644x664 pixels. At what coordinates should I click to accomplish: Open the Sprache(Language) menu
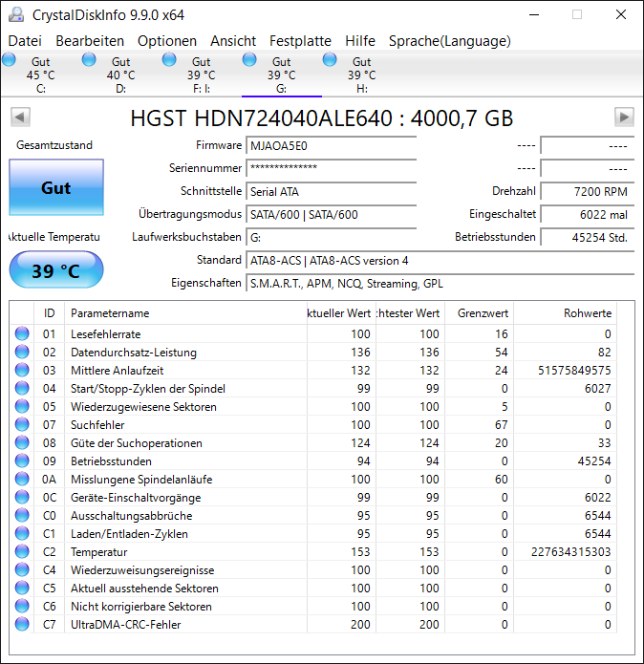450,41
